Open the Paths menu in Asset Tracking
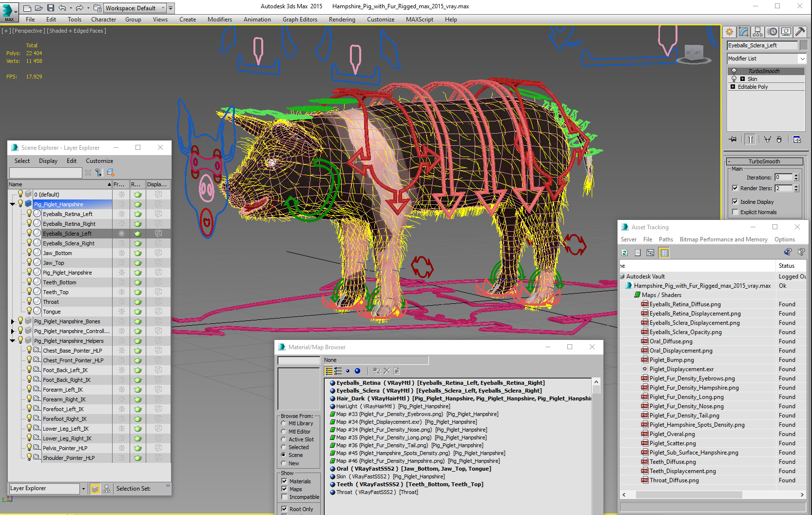 point(666,239)
